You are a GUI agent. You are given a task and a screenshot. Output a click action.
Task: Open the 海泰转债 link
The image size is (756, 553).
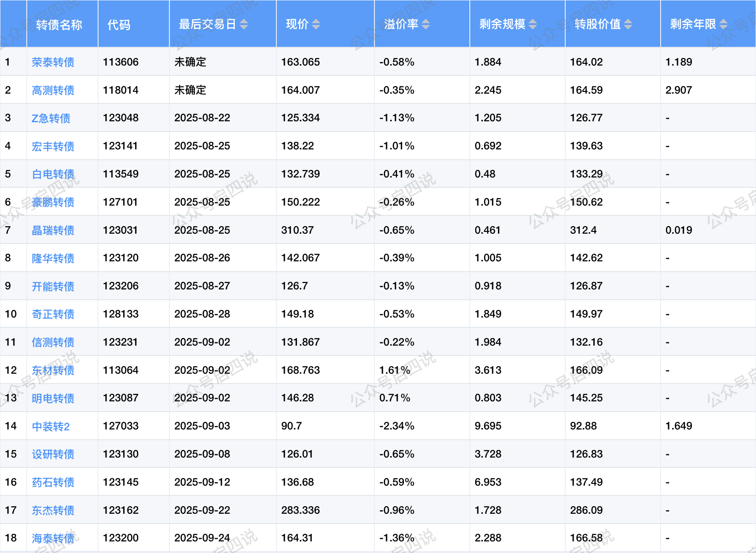(53, 538)
